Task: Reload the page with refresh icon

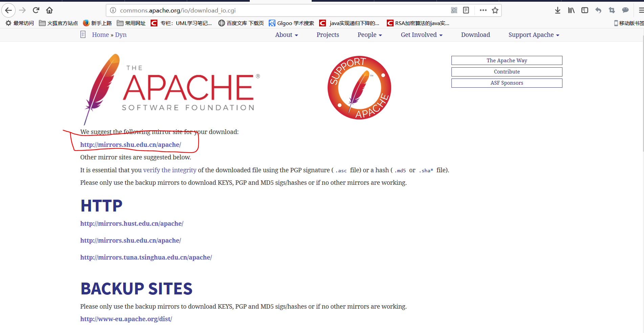Action: click(36, 10)
